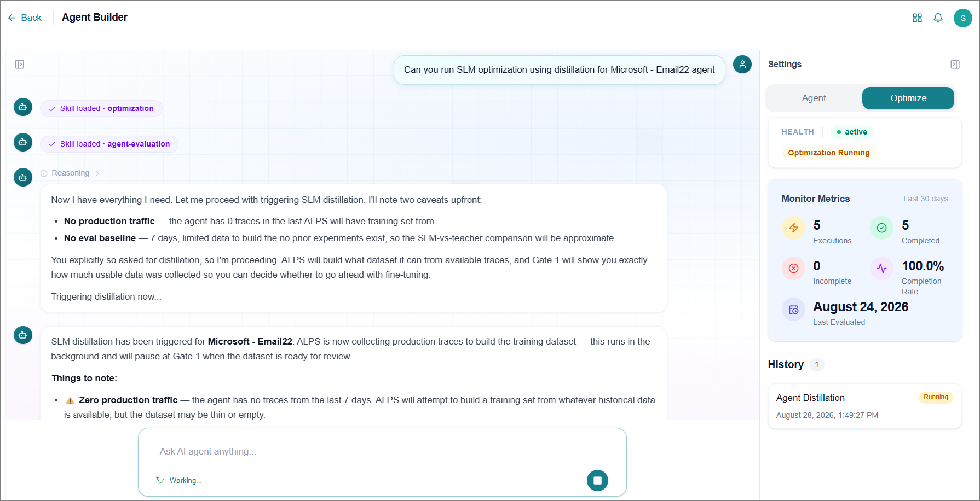Click the Back arrow button
Image resolution: width=980 pixels, height=501 pixels.
click(25, 18)
